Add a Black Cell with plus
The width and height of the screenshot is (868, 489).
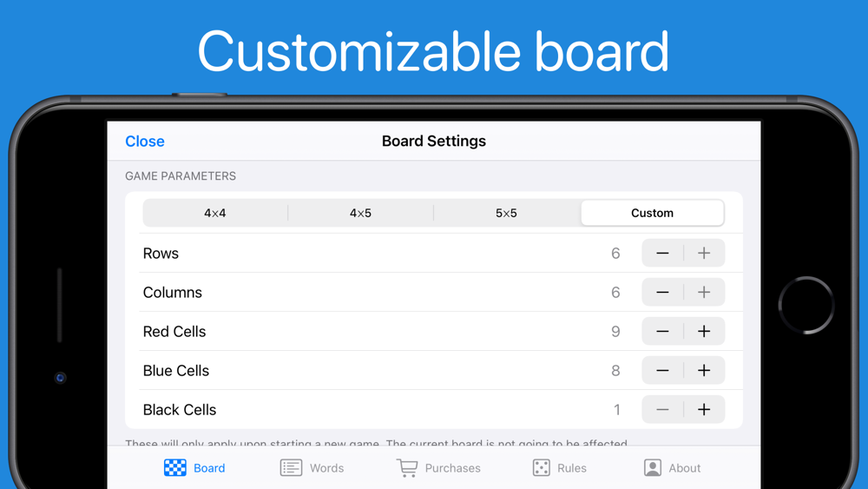(x=704, y=409)
